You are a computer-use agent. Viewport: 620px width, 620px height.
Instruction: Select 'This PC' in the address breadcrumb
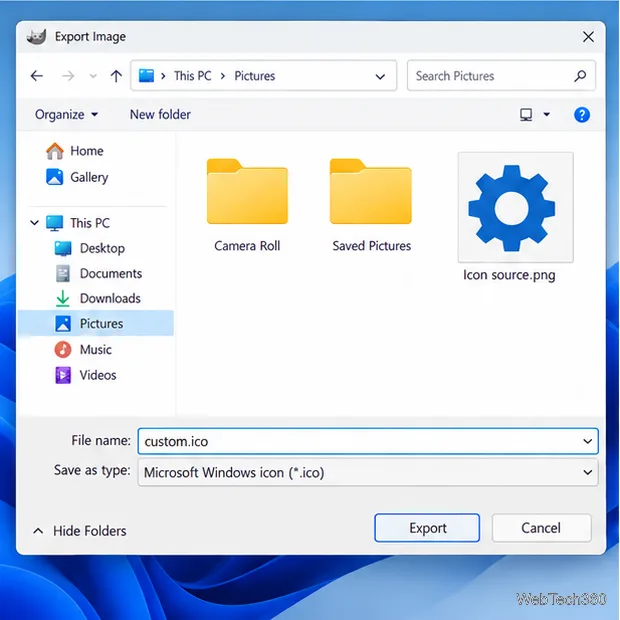click(193, 76)
